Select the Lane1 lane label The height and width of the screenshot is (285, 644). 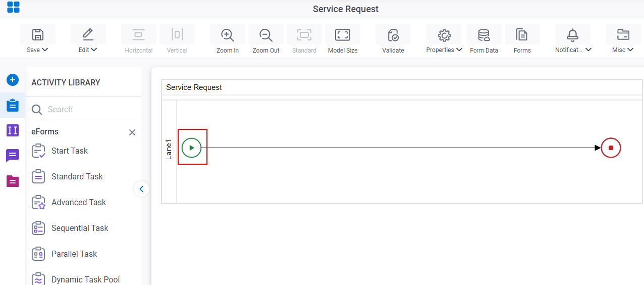169,150
